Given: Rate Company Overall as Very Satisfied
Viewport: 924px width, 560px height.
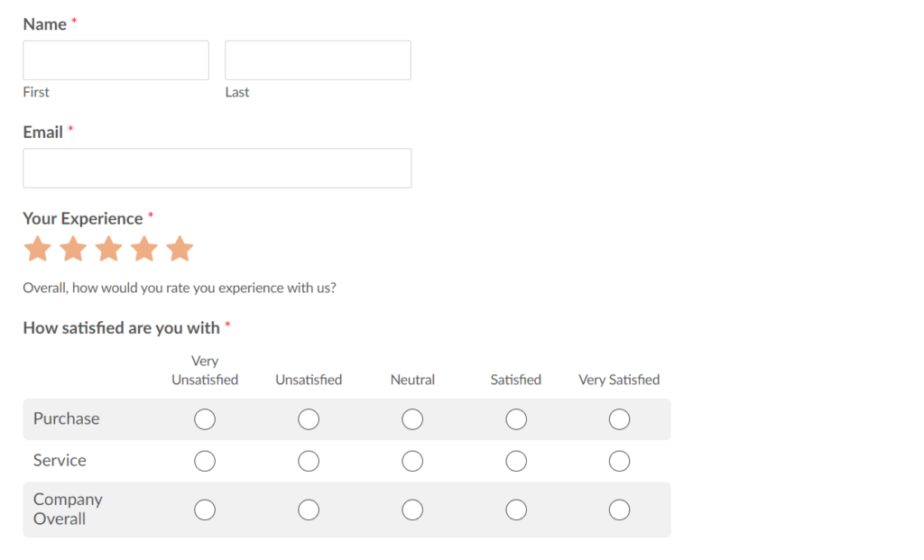Looking at the screenshot, I should (619, 510).
